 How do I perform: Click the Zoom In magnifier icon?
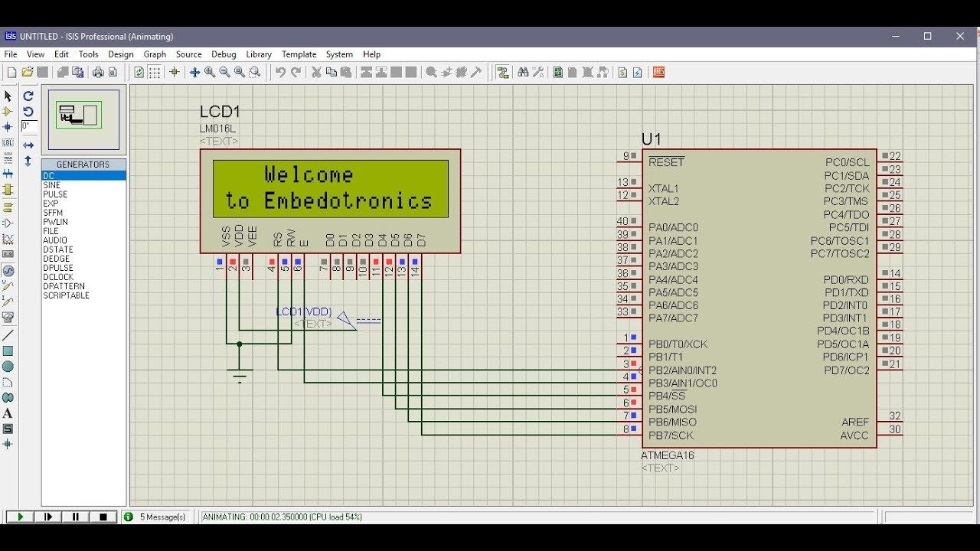[x=210, y=73]
